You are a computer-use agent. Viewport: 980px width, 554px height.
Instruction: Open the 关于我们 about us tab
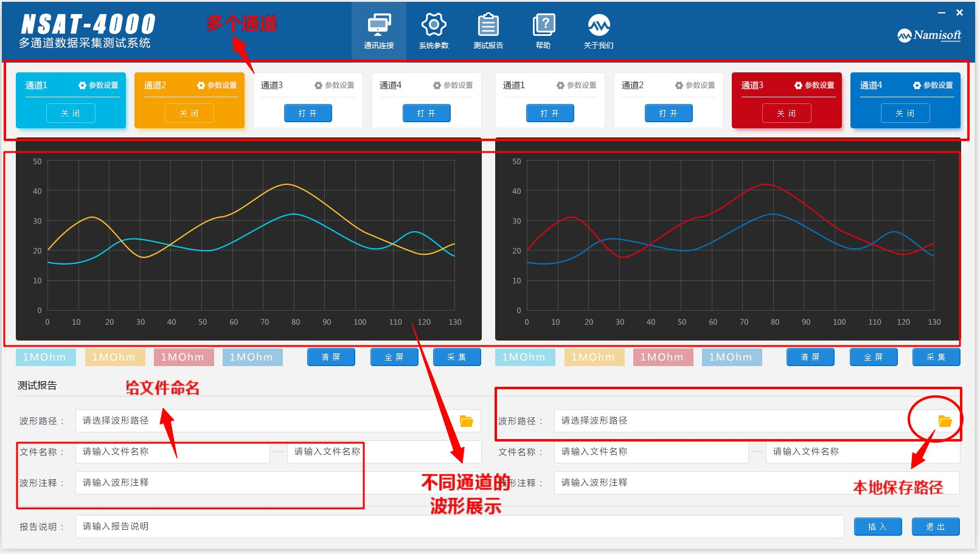coord(599,31)
